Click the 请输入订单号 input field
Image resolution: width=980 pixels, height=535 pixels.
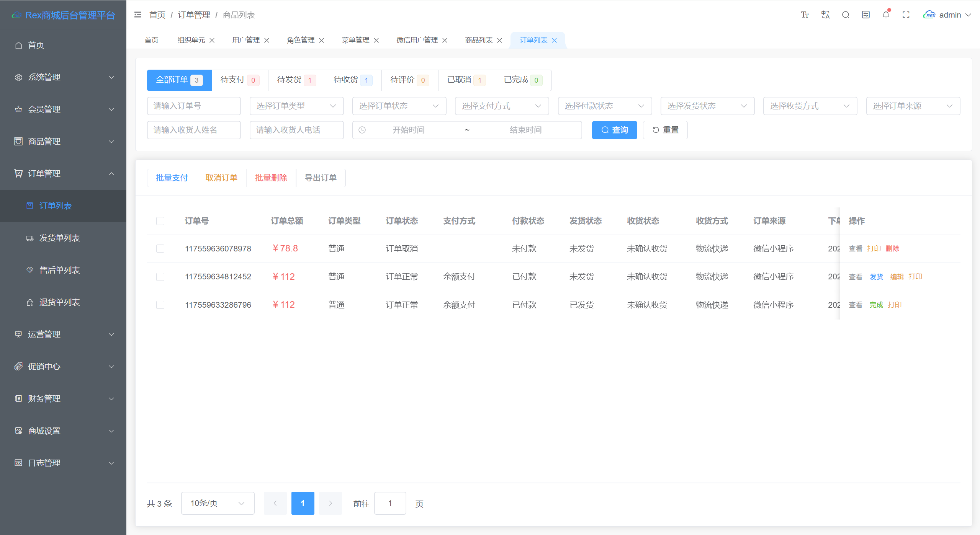(194, 106)
